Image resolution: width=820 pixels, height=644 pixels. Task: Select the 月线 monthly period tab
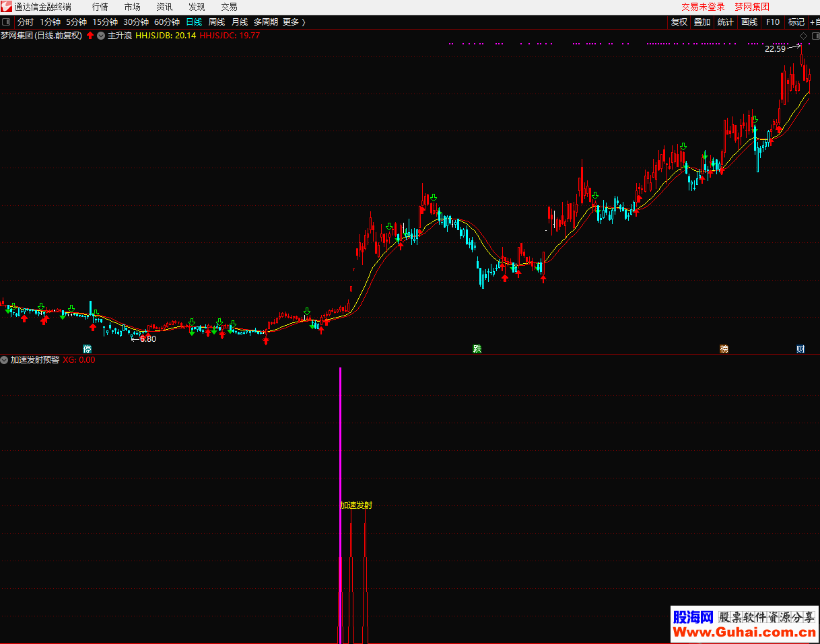coord(240,22)
